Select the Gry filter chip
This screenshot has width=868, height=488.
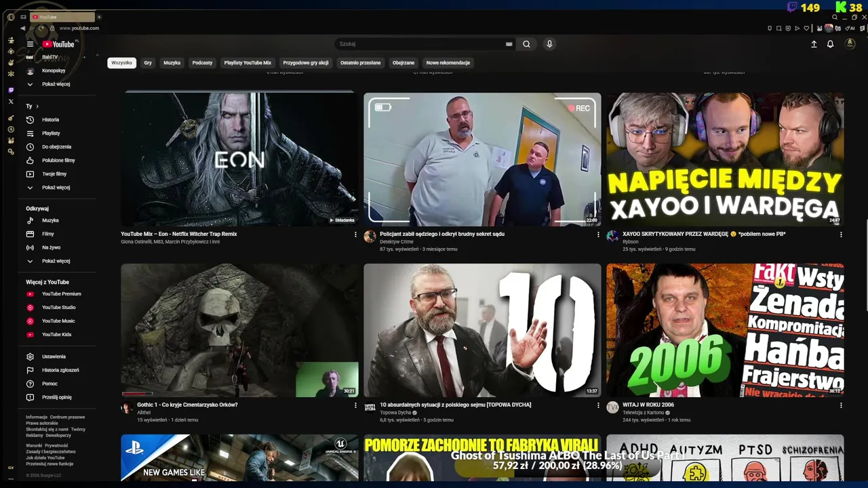tap(148, 63)
